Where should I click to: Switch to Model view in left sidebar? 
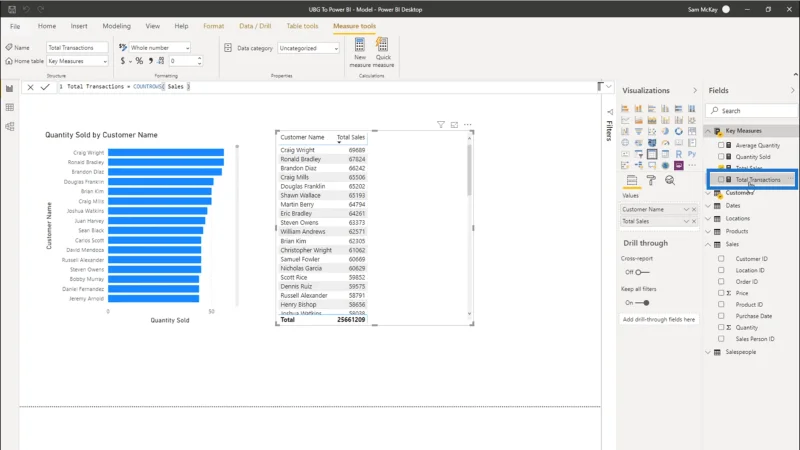click(x=10, y=127)
